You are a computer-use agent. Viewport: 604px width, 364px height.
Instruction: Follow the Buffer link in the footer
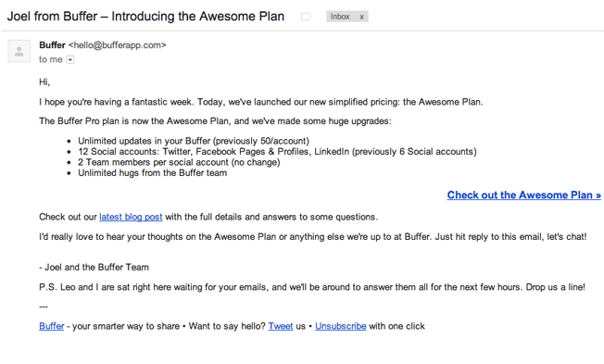pyautogui.click(x=51, y=326)
